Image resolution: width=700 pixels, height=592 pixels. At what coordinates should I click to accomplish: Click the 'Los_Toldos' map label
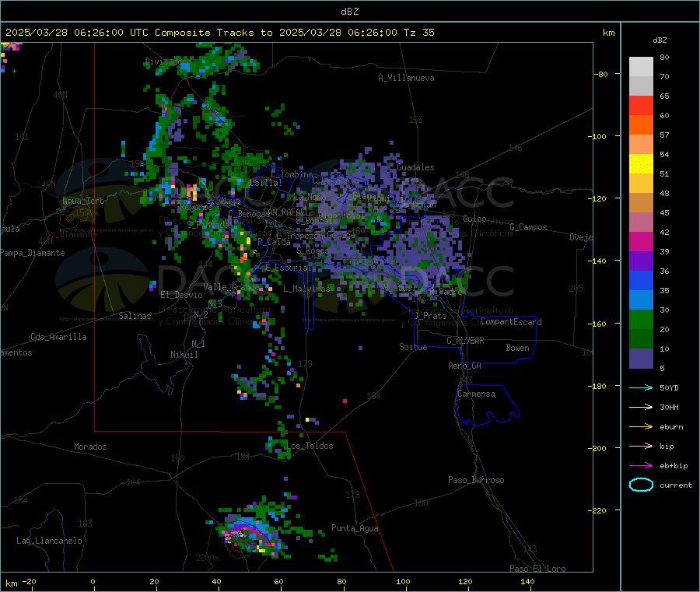(x=310, y=446)
